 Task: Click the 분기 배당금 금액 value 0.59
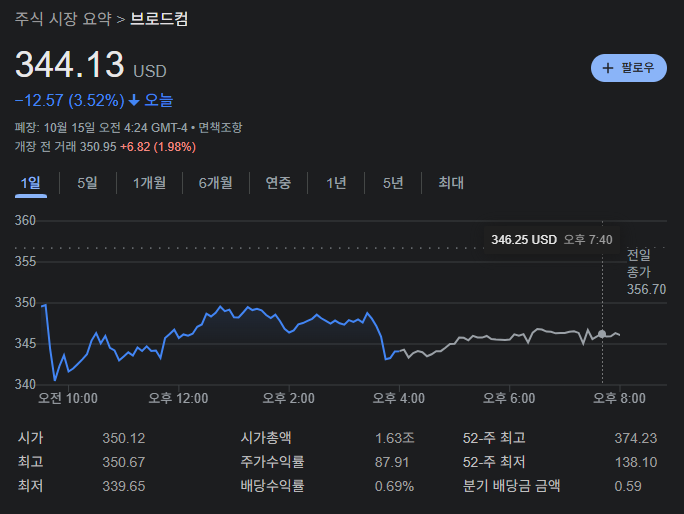coord(628,486)
